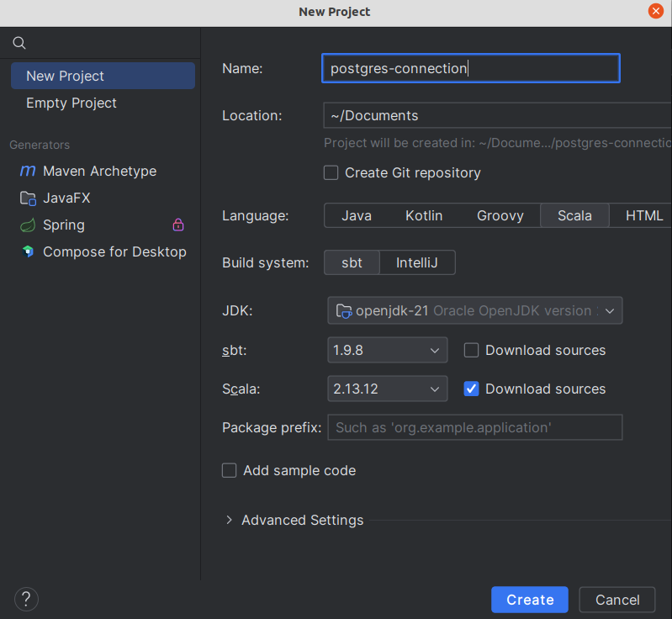Click the Create button

point(530,600)
